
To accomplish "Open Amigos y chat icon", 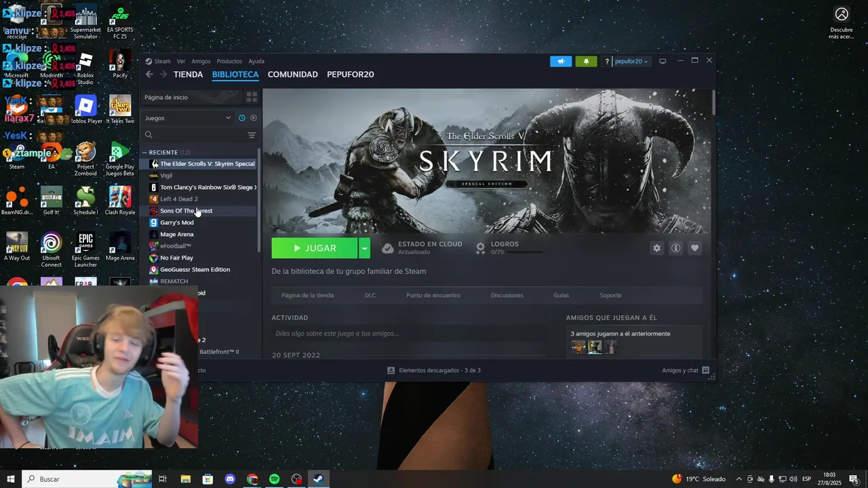I will (706, 370).
